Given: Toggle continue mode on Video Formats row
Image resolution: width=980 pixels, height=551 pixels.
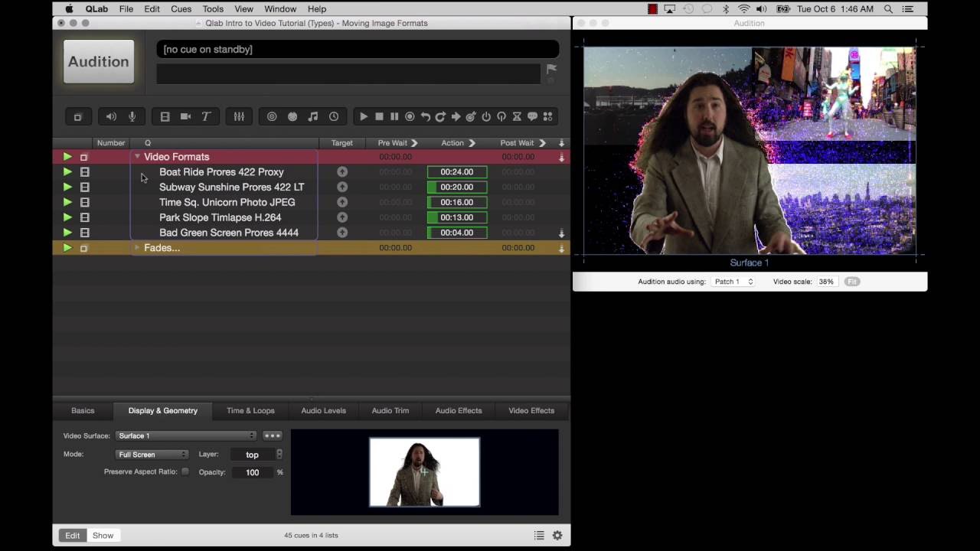Looking at the screenshot, I should (x=561, y=157).
